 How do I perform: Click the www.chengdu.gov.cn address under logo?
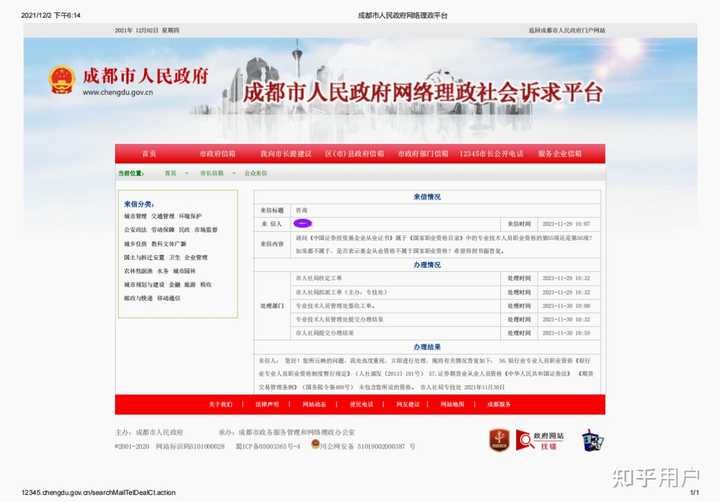tap(118, 92)
